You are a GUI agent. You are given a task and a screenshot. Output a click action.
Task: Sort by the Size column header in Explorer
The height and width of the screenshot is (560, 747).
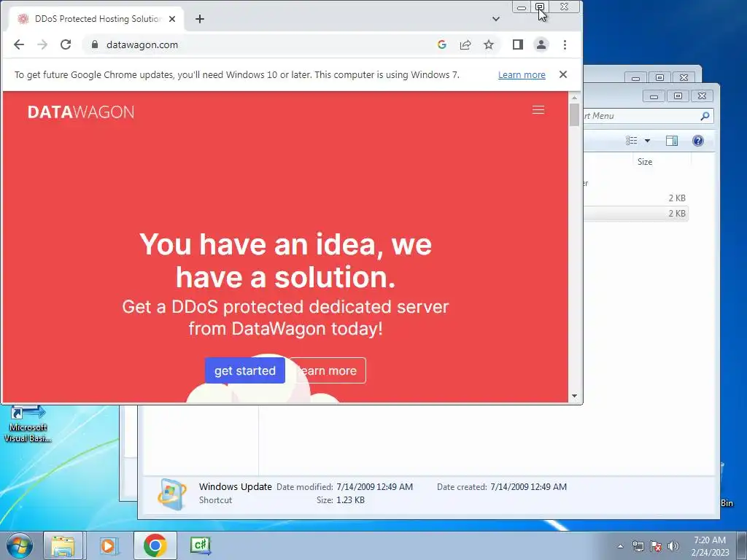(645, 162)
